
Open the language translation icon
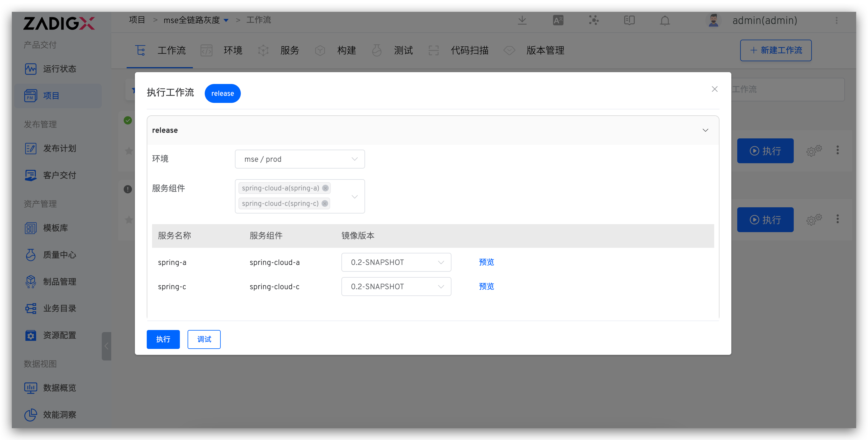pyautogui.click(x=558, y=20)
